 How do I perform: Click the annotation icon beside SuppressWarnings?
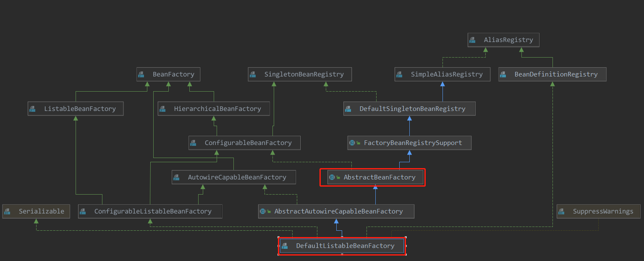pos(562,211)
